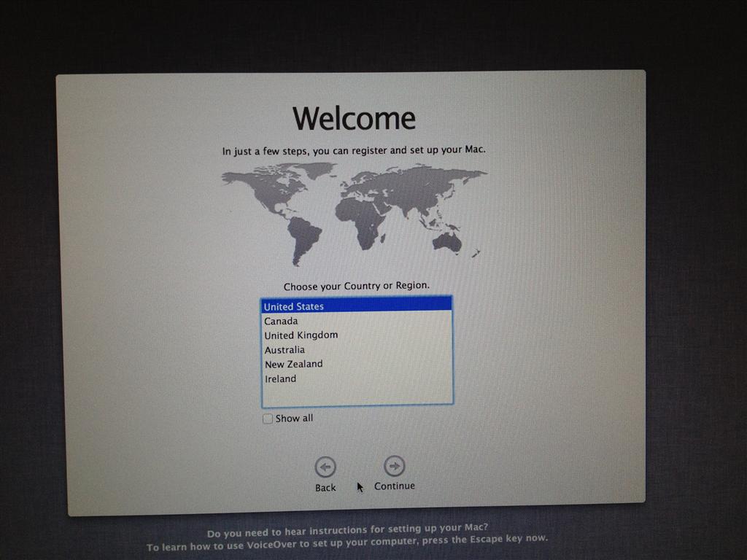Click the world map image

[354, 214]
